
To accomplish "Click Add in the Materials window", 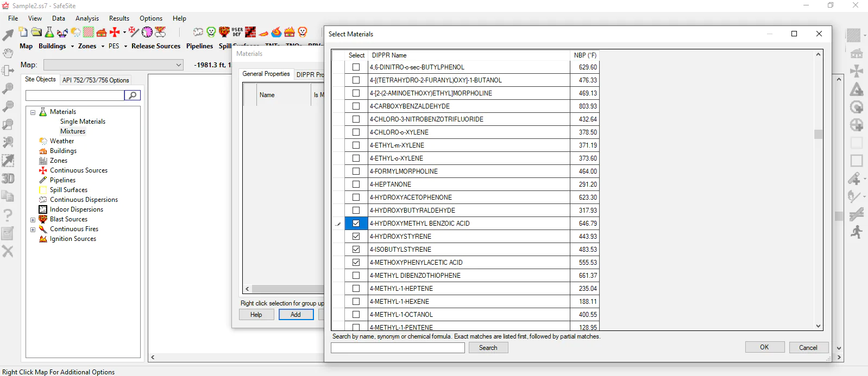I will [x=295, y=315].
